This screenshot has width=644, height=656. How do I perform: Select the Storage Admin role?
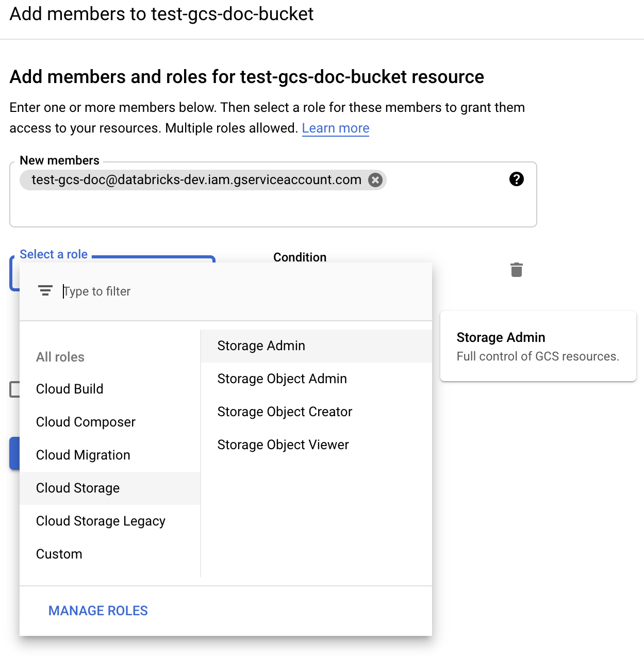point(261,346)
